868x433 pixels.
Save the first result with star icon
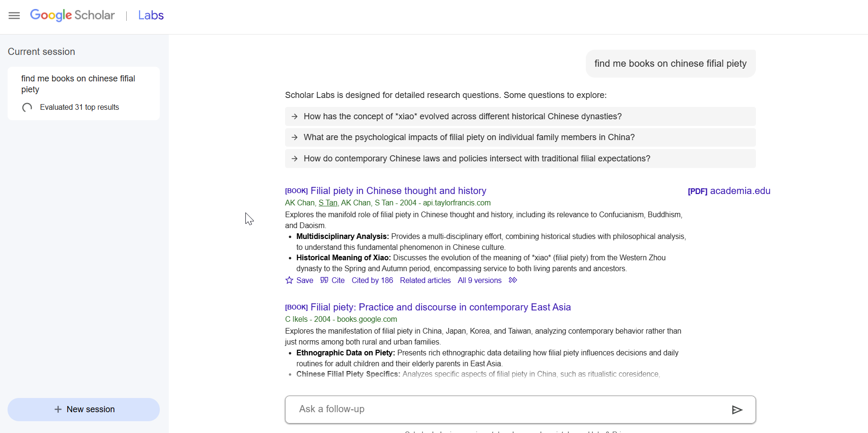click(299, 280)
